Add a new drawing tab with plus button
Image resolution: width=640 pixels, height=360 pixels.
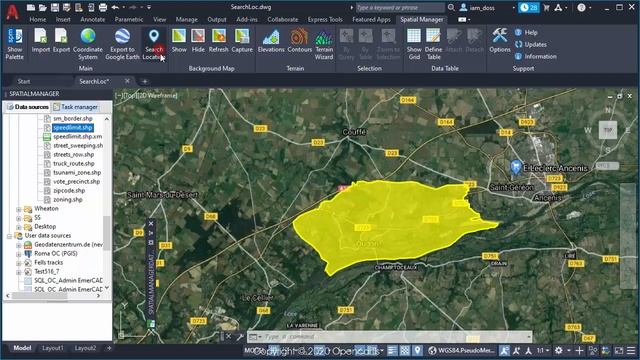click(144, 81)
